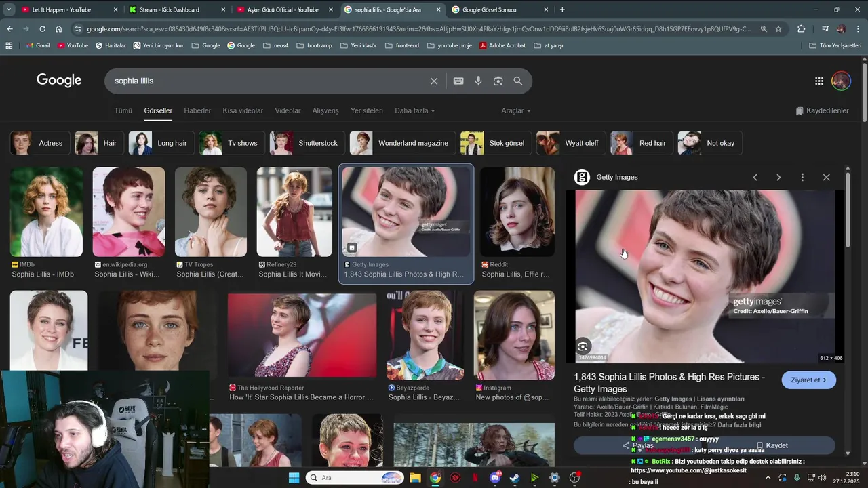Switch to Yer siteleri tab
868x488 pixels.
(x=367, y=110)
